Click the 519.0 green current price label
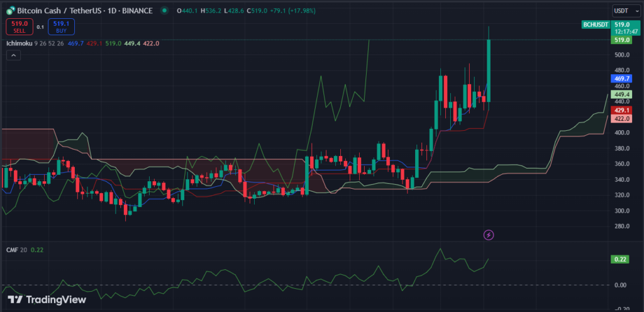This screenshot has width=644, height=312. point(622,40)
